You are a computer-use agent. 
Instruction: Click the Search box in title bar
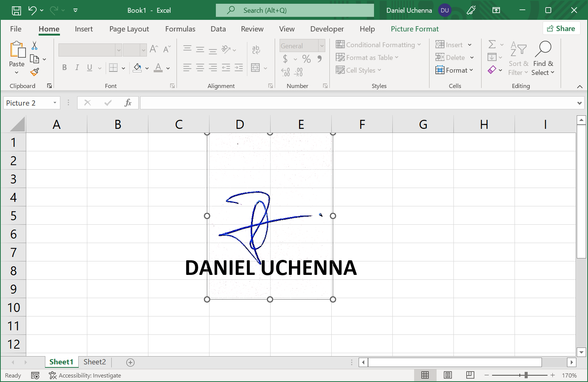coord(295,10)
